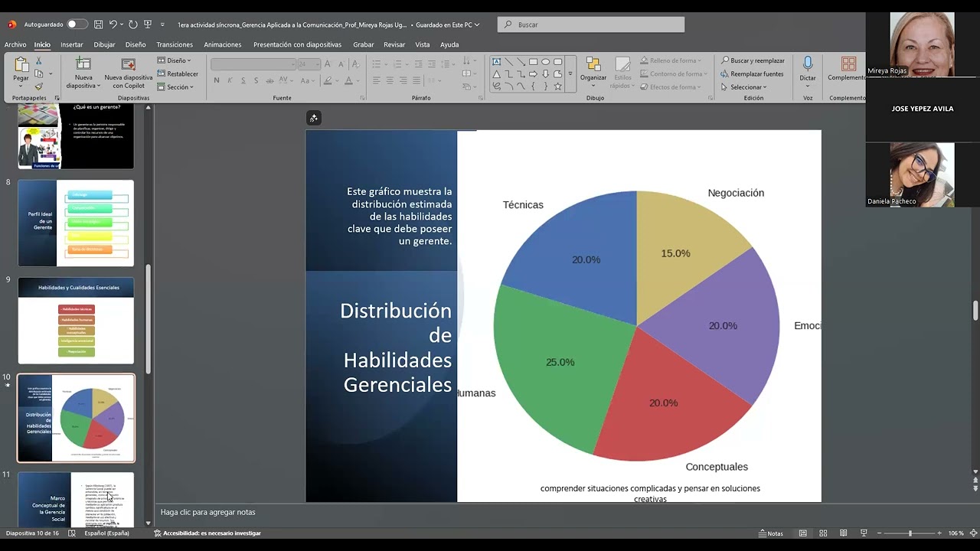Screen dimensions: 980x551
Task: Click accessibility status: es necesario investigar
Action: (x=207, y=533)
